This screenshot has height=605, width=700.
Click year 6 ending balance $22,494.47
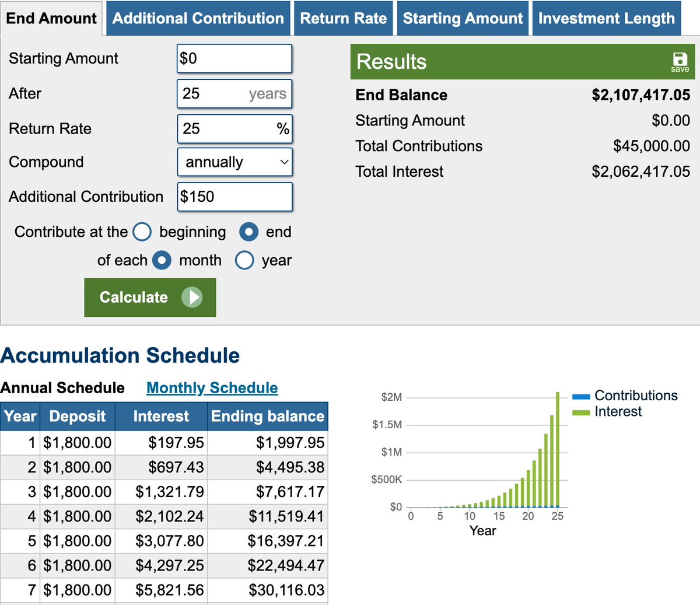click(x=286, y=565)
